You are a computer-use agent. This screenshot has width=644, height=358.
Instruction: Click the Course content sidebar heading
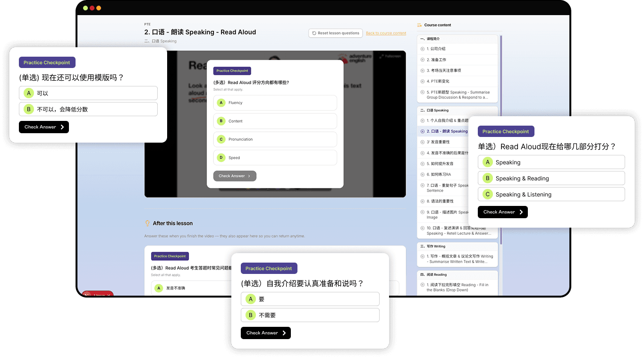(x=438, y=25)
